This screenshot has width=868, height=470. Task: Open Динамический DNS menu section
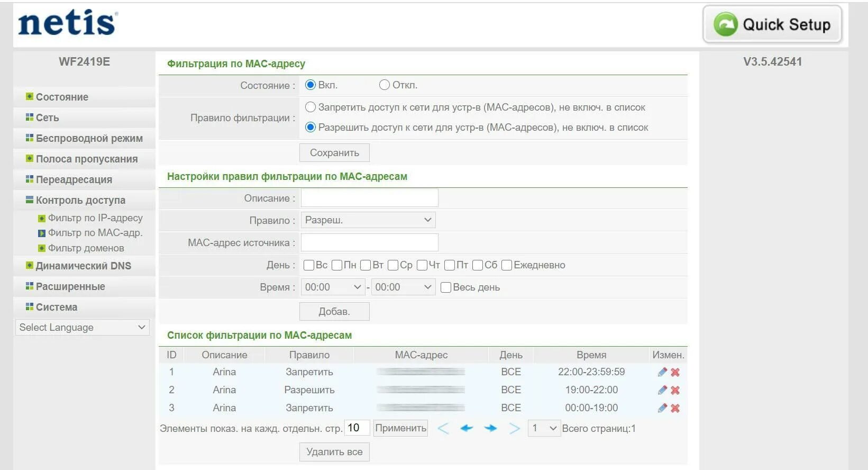click(84, 266)
